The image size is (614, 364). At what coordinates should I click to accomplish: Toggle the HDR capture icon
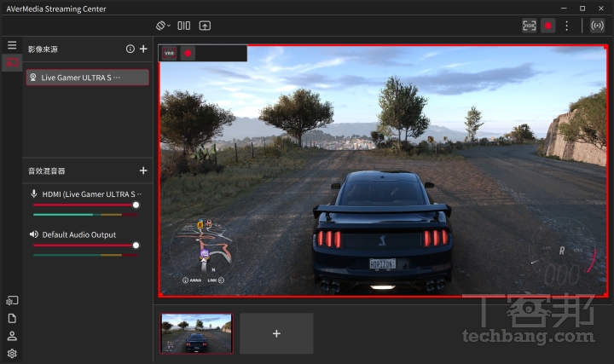click(x=530, y=26)
